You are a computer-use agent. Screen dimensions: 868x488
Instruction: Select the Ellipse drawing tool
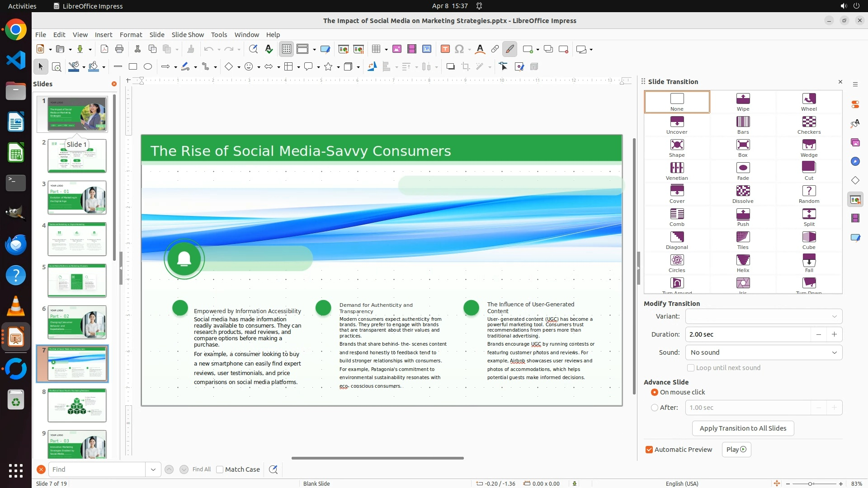[x=148, y=67]
